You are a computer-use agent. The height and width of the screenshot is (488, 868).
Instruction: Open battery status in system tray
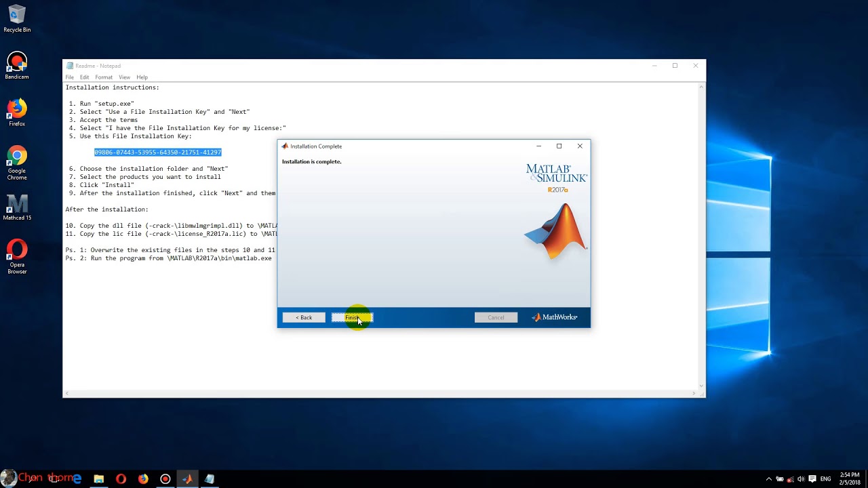780,479
